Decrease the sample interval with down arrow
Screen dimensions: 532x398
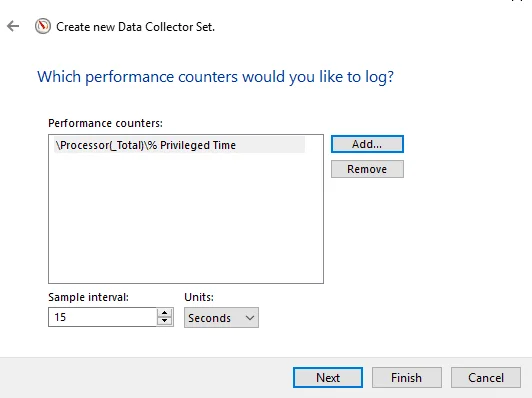coord(165,321)
